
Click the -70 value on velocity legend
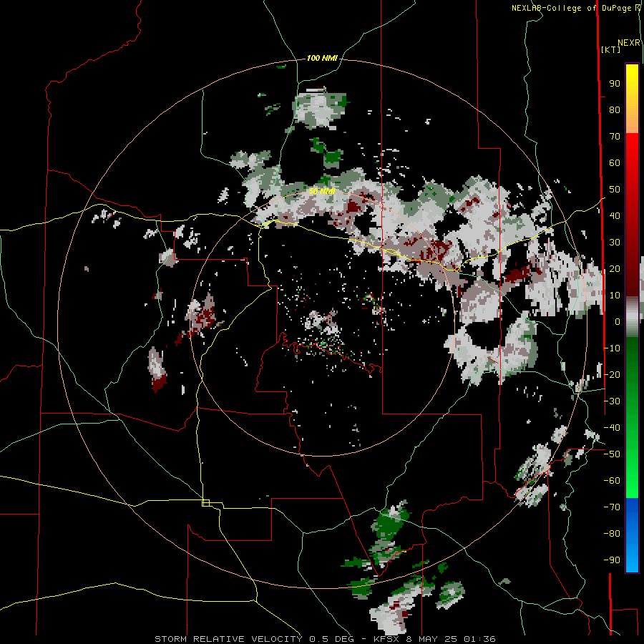point(612,507)
